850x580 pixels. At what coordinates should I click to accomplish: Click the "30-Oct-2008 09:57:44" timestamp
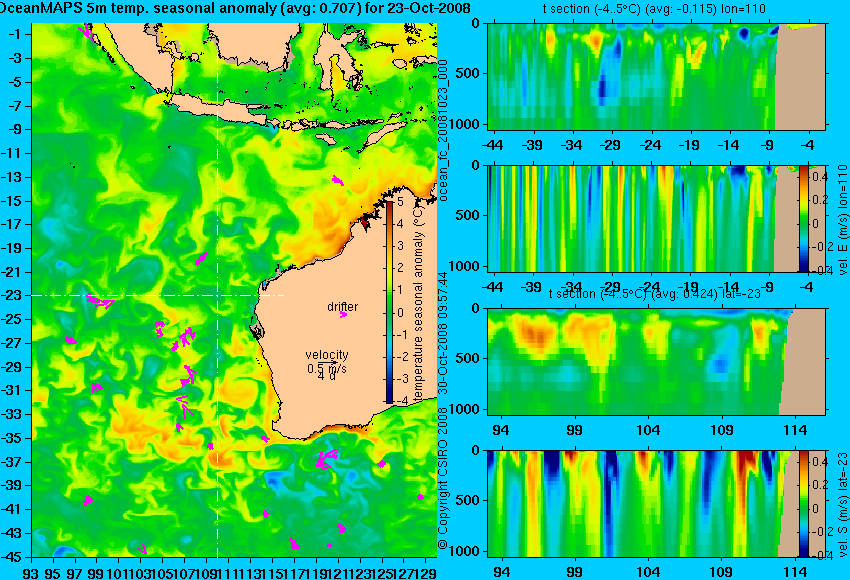443,333
